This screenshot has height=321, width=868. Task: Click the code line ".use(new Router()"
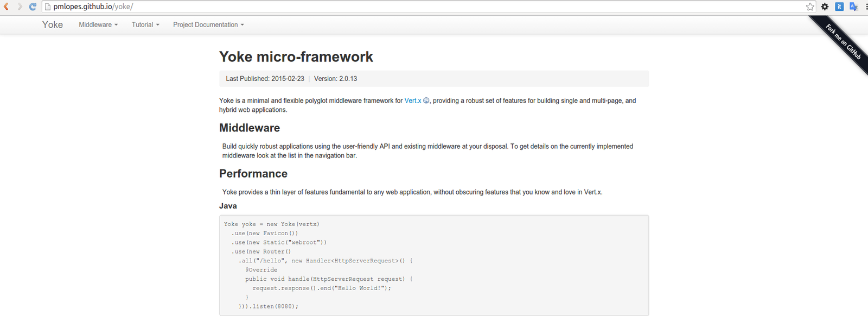pyautogui.click(x=261, y=251)
